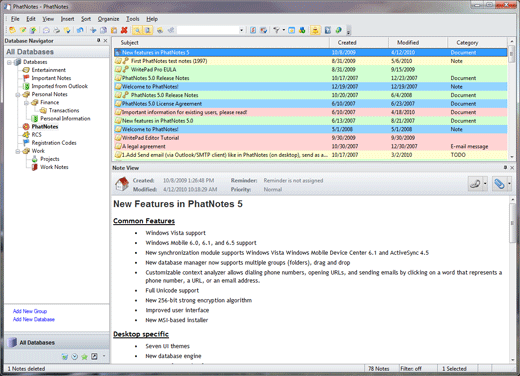Sort notes by the Subject column header
The width and height of the screenshot is (520, 376).
(x=221, y=43)
